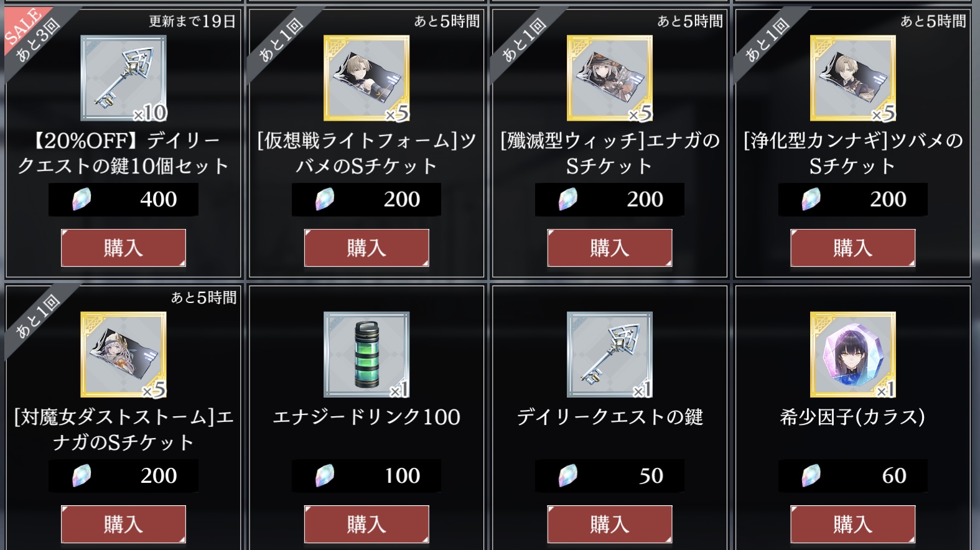Viewport: 980px width, 550px height.
Task: Select the 浄化型カンナギ Tsubame S ticket icon
Action: pos(852,78)
